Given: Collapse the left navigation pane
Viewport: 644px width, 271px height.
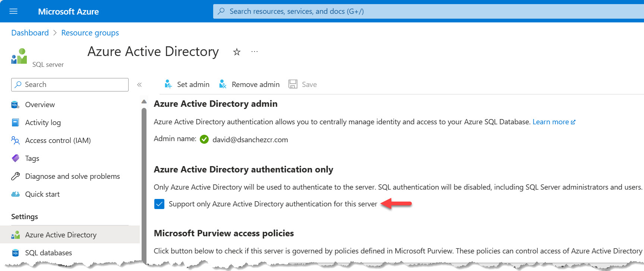Looking at the screenshot, I should coord(139,85).
